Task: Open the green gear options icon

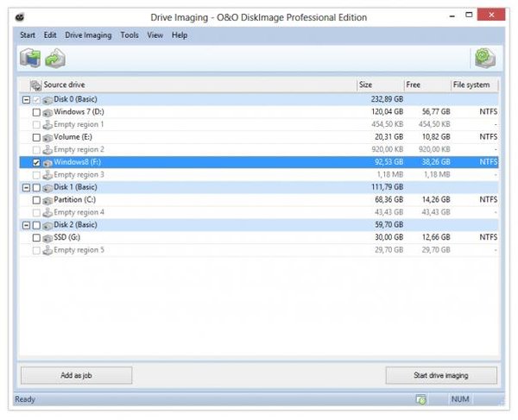Action: pyautogui.click(x=484, y=59)
